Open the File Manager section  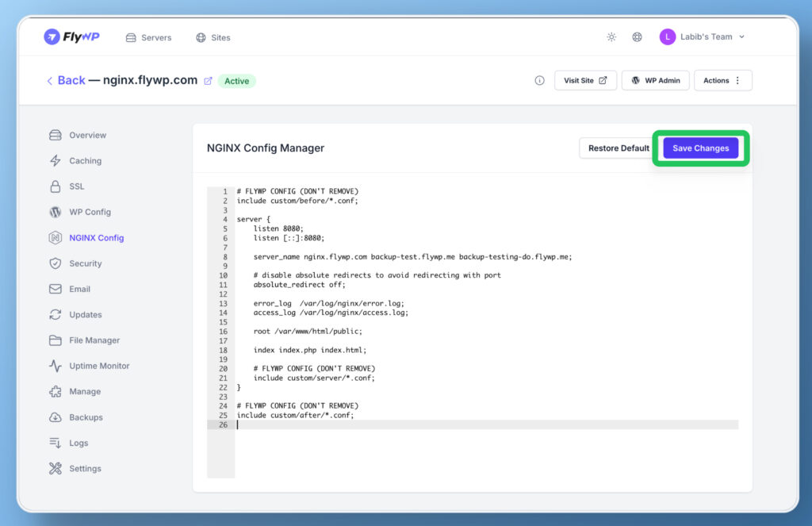coord(94,340)
